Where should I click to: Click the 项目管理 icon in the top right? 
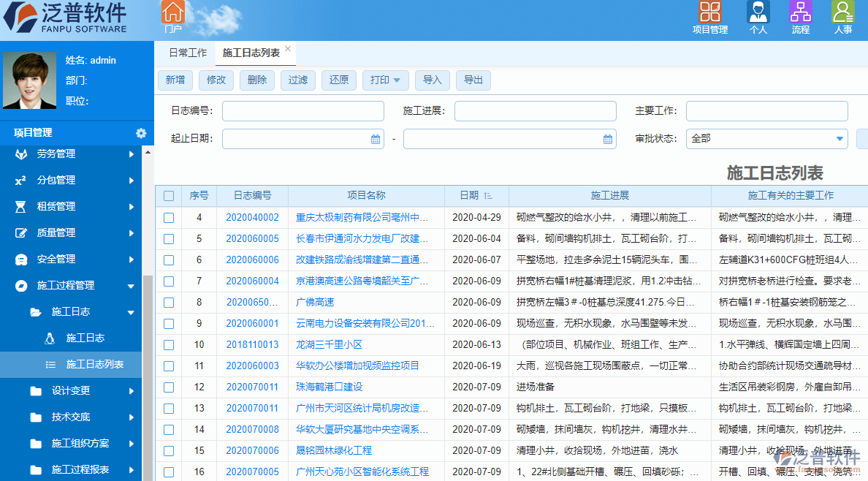point(709,12)
